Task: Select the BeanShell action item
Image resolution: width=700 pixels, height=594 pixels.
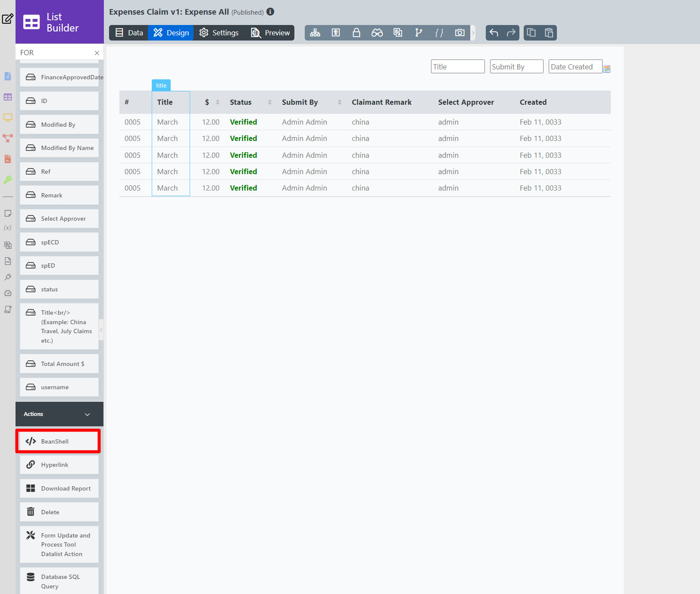Action: click(x=59, y=441)
